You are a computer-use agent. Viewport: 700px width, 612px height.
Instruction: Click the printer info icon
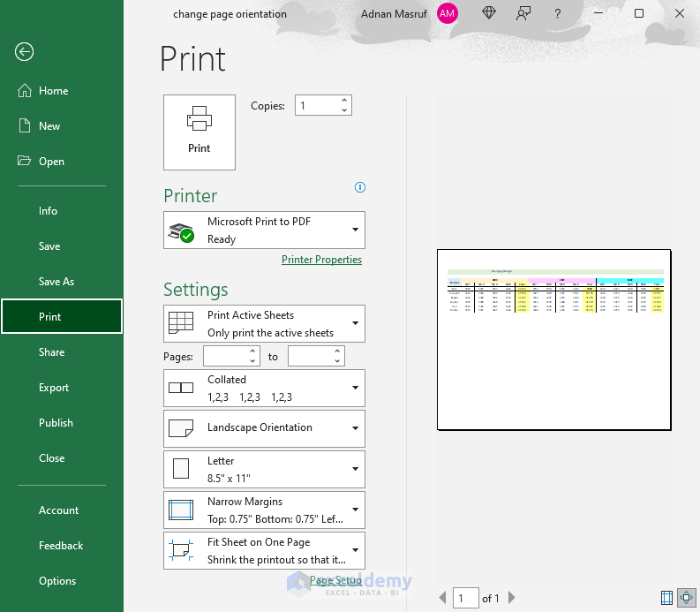coord(360,187)
